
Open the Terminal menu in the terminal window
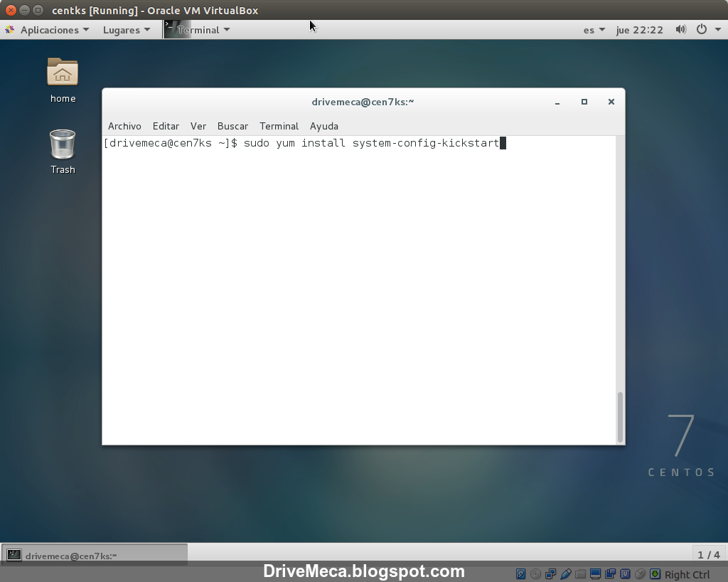point(279,126)
